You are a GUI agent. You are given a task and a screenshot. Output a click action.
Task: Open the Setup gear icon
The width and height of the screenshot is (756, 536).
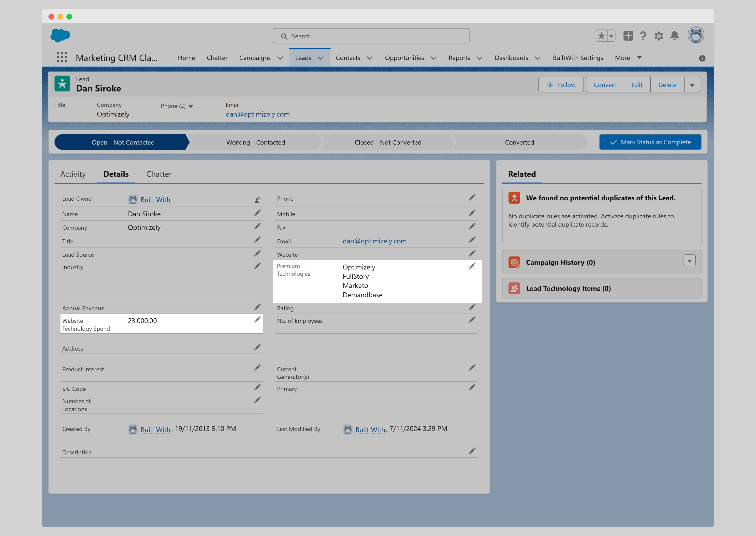(659, 36)
